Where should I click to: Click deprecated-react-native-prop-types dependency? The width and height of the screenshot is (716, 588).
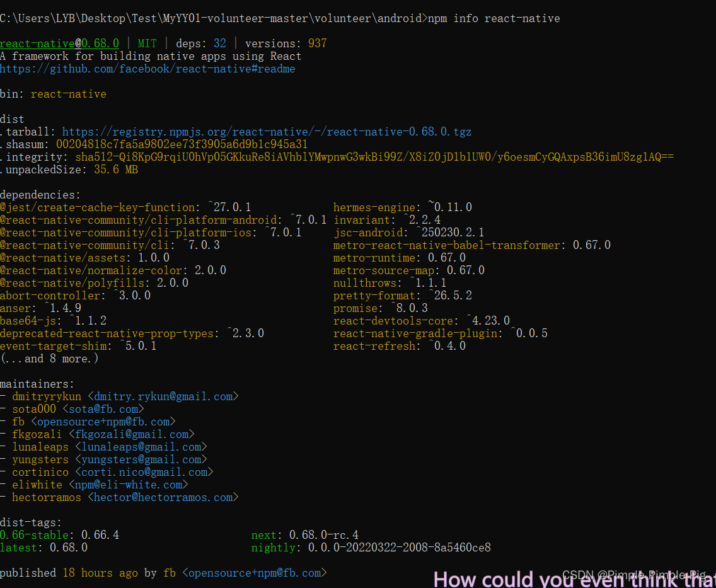[132, 333]
